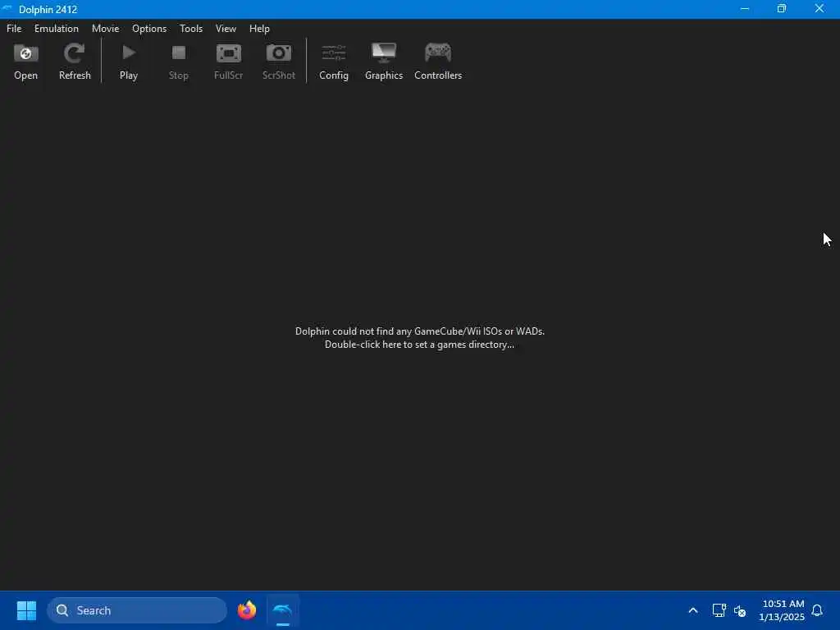Show hidden system tray icons
840x630 pixels.
(x=692, y=610)
